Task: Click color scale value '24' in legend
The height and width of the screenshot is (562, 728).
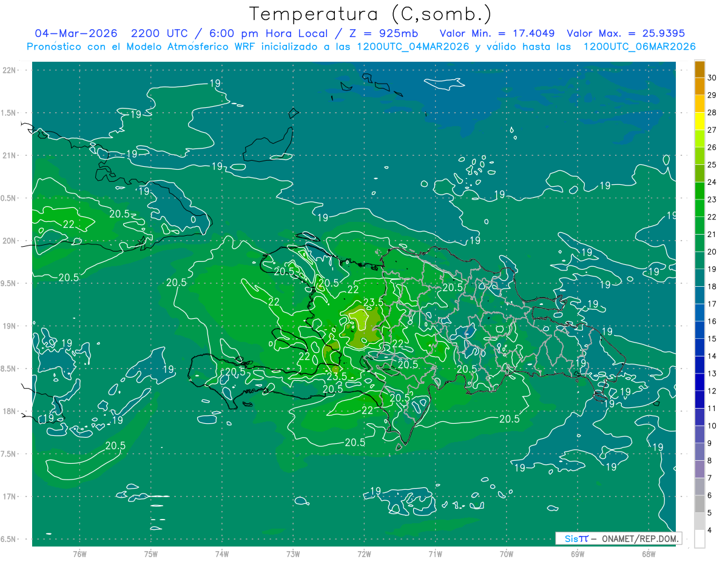Action: [712, 182]
